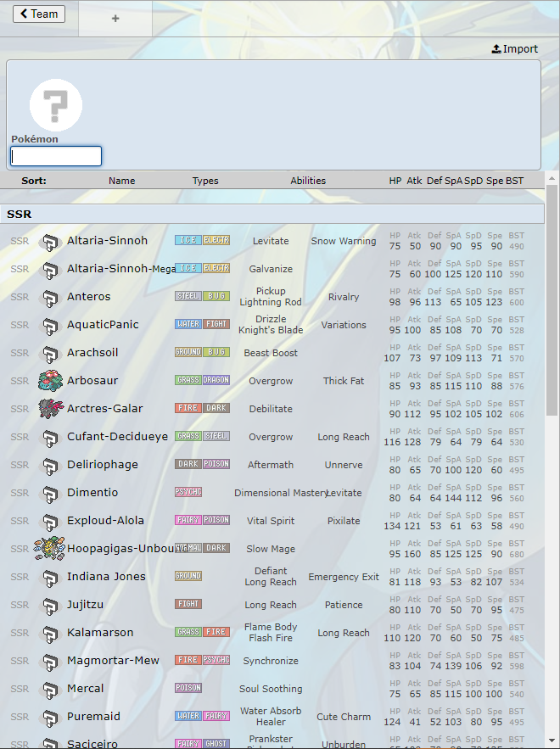Select the Hoopagigas-Unbound sprite icon
This screenshot has height=749, width=560.
[x=49, y=548]
